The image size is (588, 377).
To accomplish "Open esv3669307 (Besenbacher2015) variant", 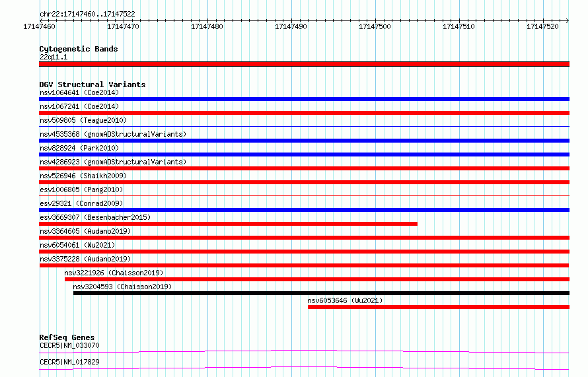I will [95, 217].
